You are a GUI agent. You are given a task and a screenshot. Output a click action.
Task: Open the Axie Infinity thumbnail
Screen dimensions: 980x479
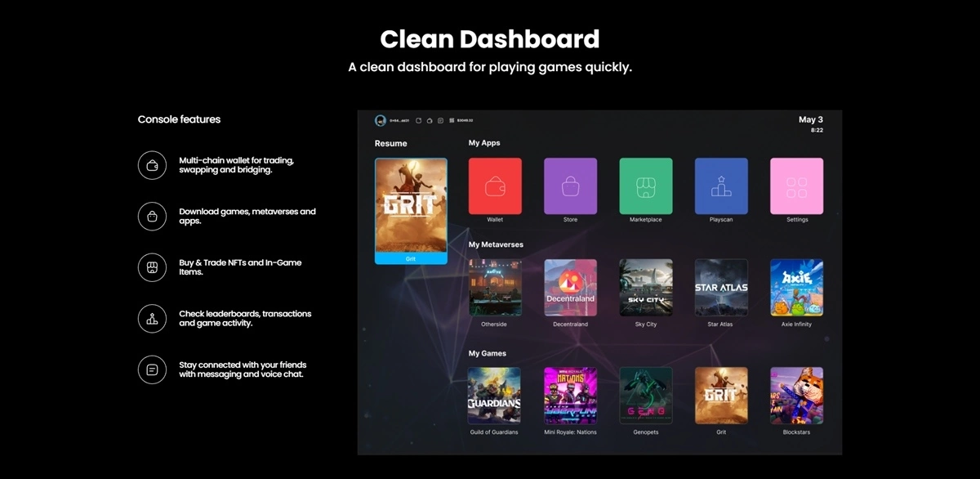click(796, 288)
